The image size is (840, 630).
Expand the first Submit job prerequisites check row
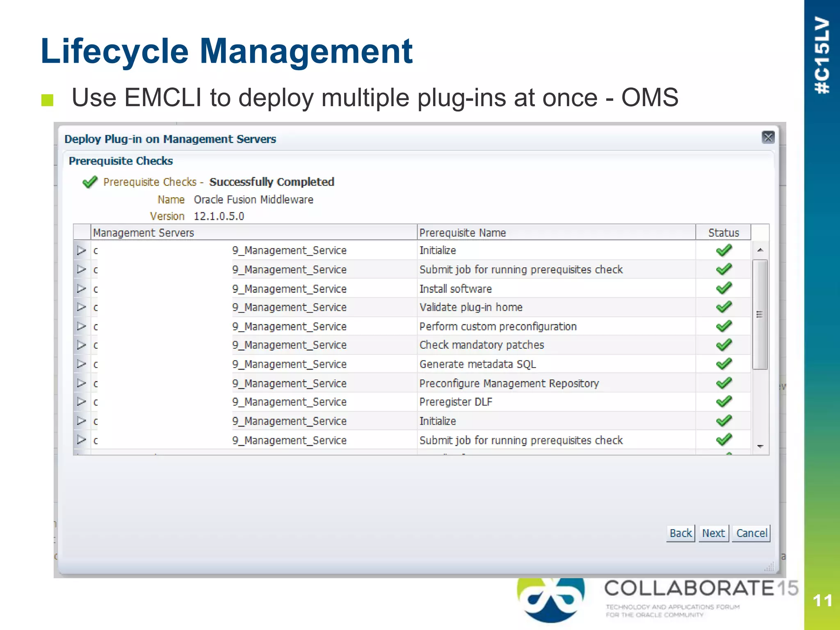point(82,269)
